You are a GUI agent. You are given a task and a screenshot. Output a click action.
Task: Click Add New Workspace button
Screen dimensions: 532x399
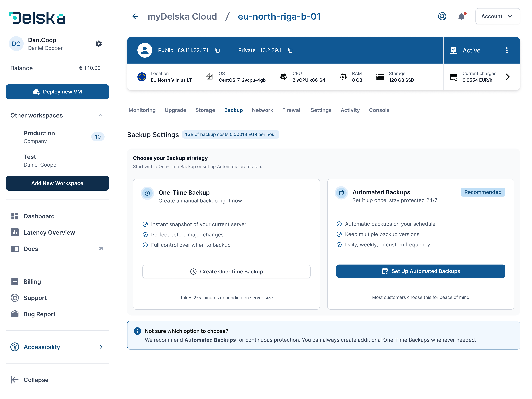[57, 183]
